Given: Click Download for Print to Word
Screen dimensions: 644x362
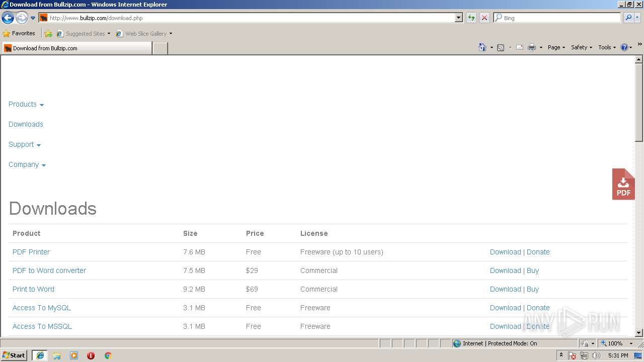Looking at the screenshot, I should point(505,289).
